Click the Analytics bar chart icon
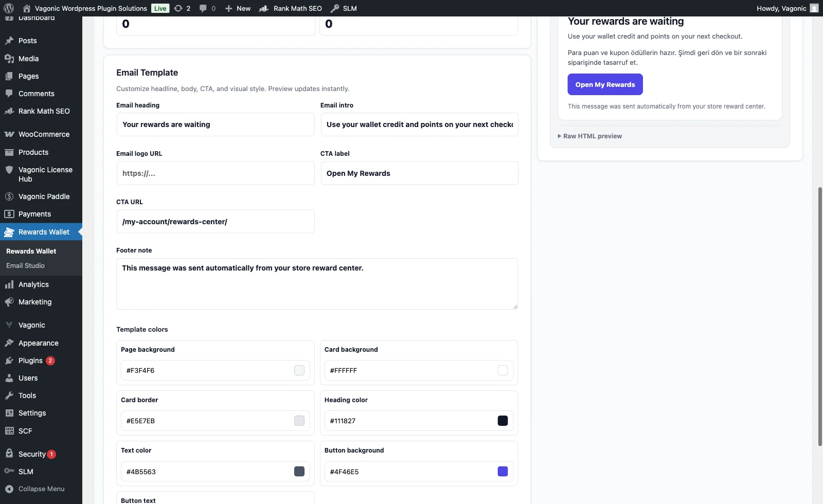This screenshot has width=823, height=504. (9, 284)
